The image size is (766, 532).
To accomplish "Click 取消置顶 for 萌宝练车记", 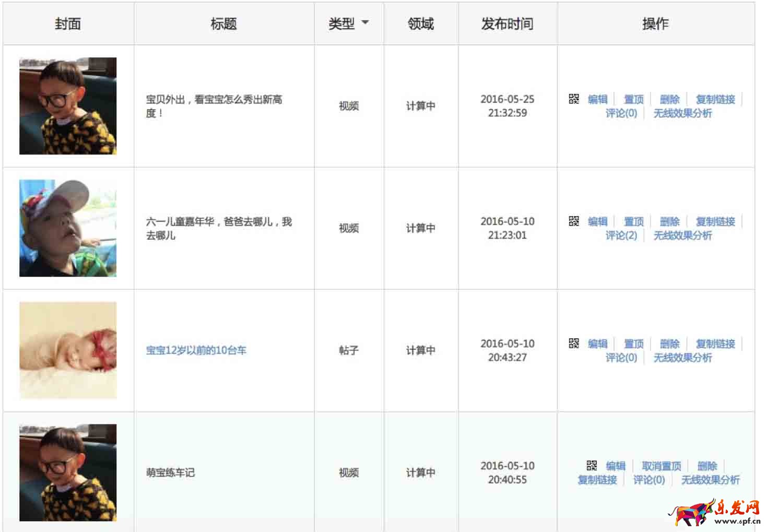I will coord(661,466).
